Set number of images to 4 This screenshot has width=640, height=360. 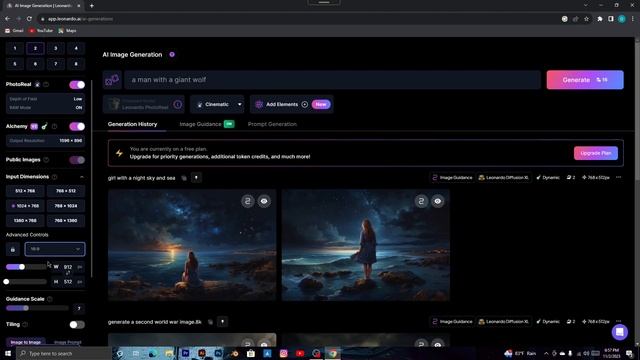76,48
